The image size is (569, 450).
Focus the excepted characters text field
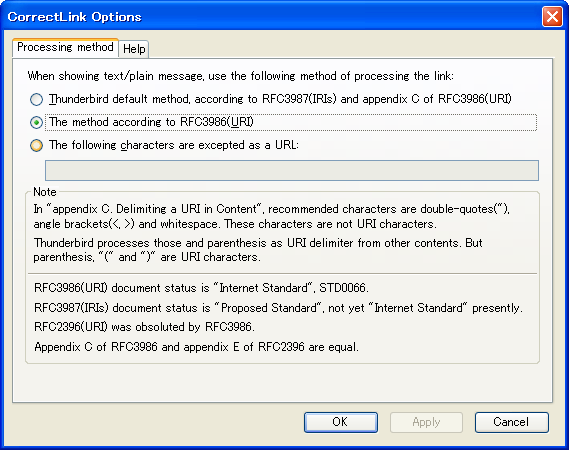point(292,170)
